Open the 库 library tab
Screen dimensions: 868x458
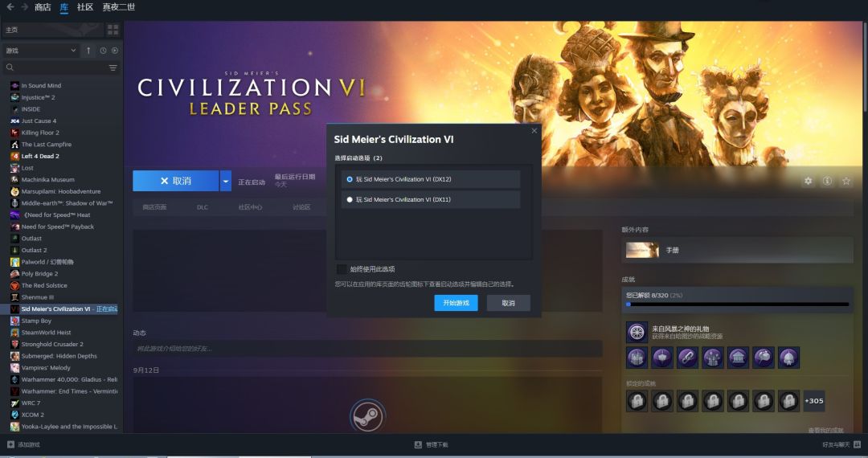pyautogui.click(x=64, y=7)
